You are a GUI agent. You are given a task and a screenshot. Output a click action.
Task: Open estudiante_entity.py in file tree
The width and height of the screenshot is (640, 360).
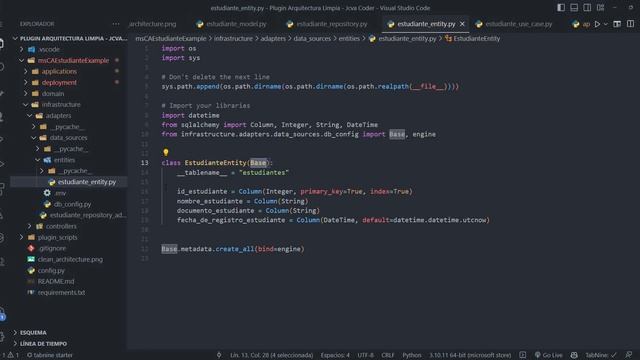point(69,182)
